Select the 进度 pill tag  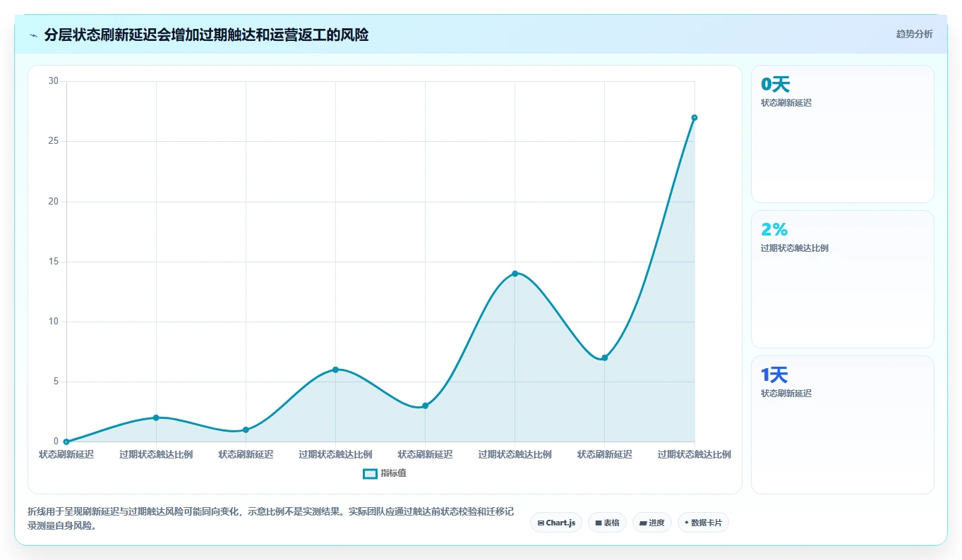coord(652,523)
